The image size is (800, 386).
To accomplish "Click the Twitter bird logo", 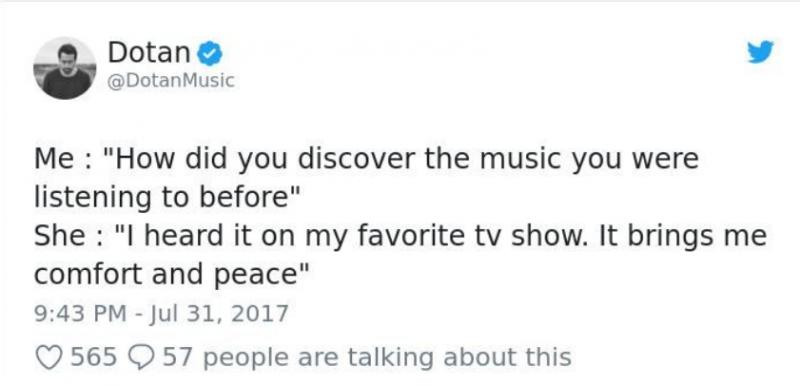I will pyautogui.click(x=760, y=52).
